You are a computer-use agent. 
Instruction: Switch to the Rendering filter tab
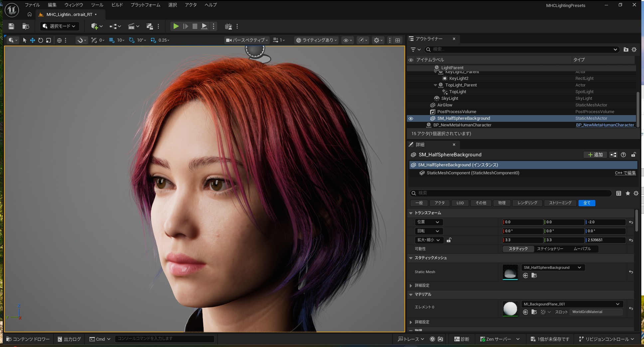527,203
